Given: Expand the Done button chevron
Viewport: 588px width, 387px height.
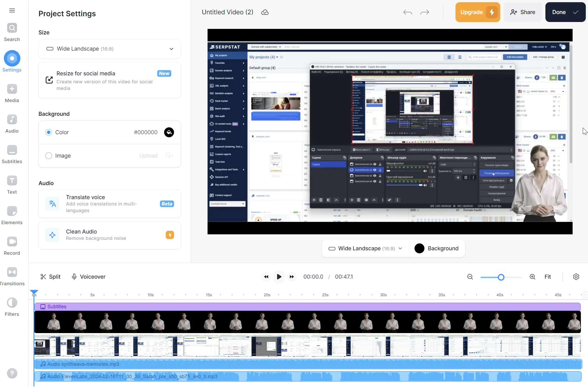Looking at the screenshot, I should coord(575,12).
